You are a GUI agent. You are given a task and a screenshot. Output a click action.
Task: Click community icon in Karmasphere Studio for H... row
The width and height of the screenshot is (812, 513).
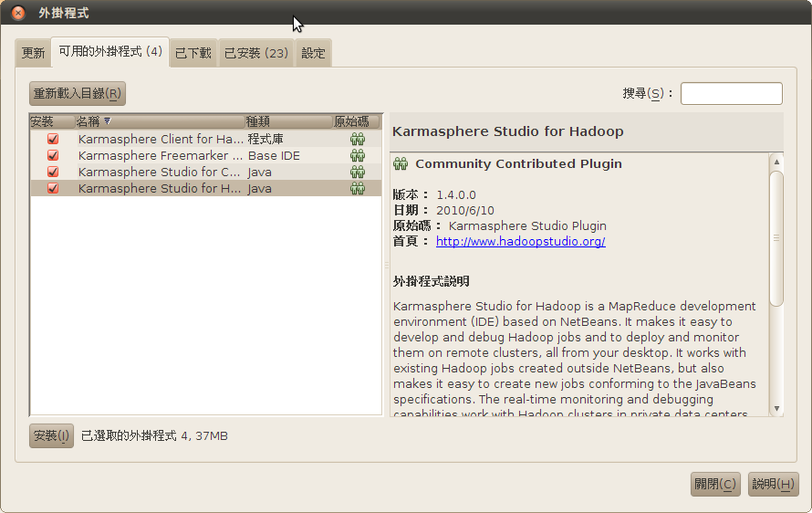click(358, 188)
